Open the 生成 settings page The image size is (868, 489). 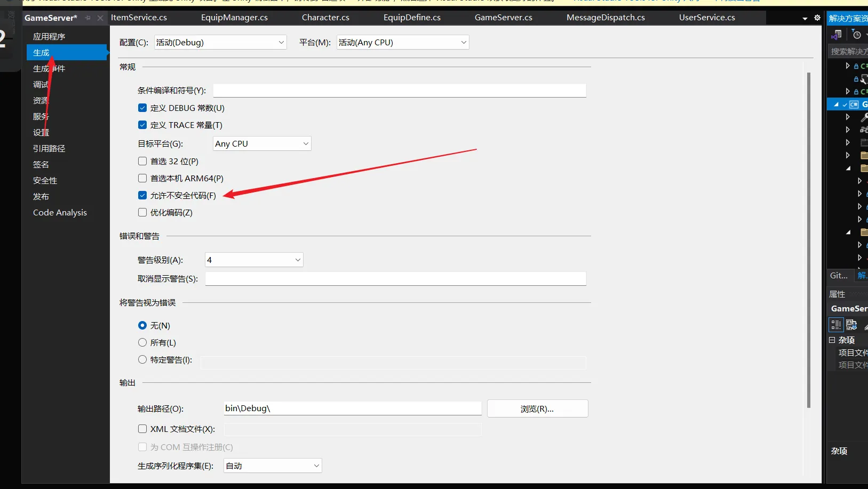click(67, 52)
